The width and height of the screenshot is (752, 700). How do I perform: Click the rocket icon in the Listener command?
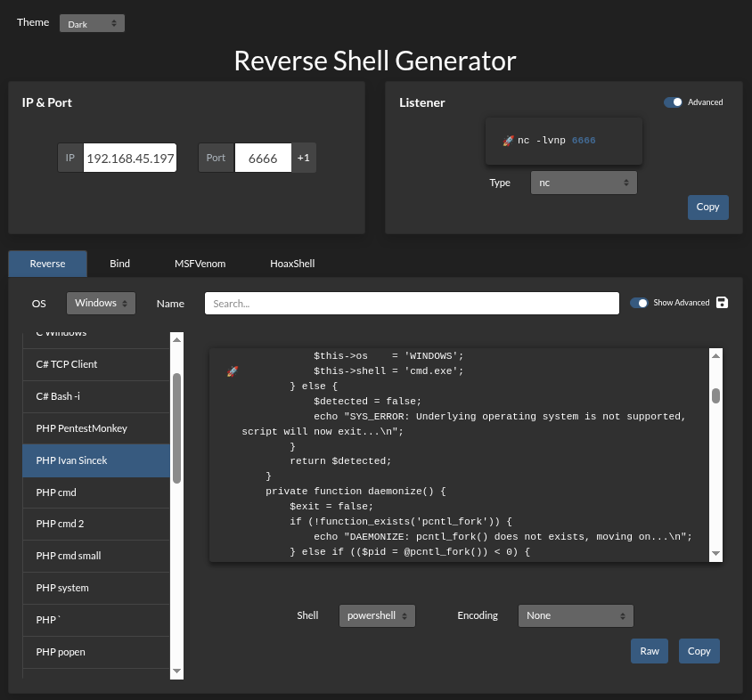pos(508,141)
